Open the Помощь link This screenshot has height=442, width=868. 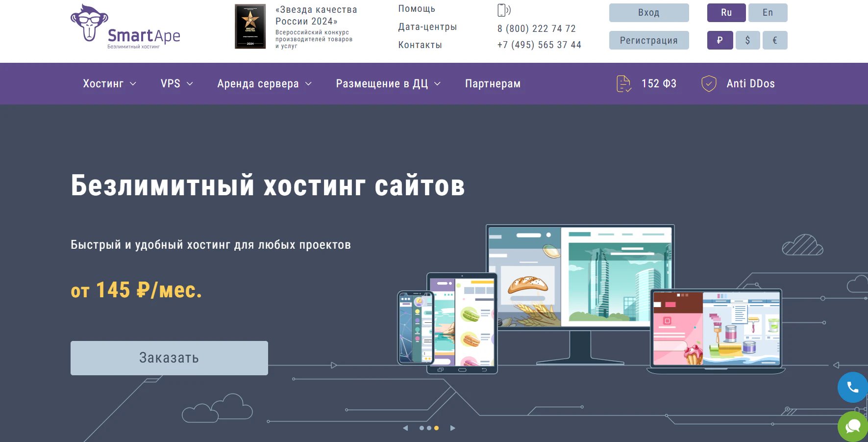coord(417,9)
